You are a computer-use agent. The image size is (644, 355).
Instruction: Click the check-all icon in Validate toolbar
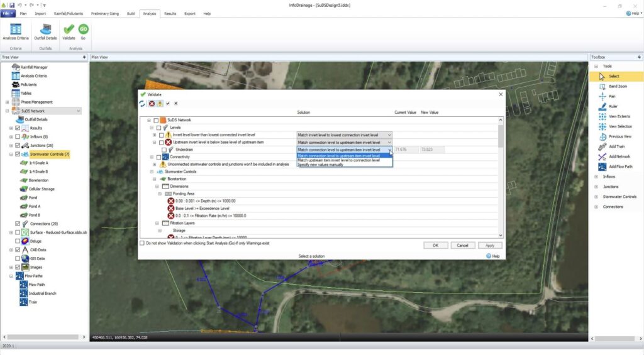tap(168, 104)
